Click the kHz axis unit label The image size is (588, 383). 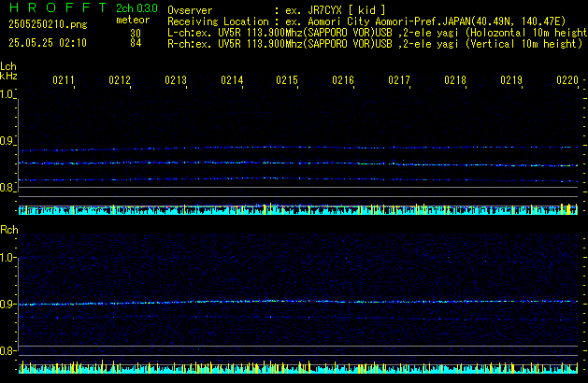[8, 76]
